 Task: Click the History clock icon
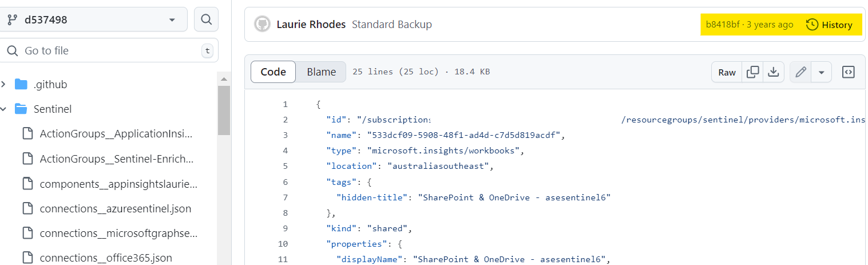click(x=811, y=25)
